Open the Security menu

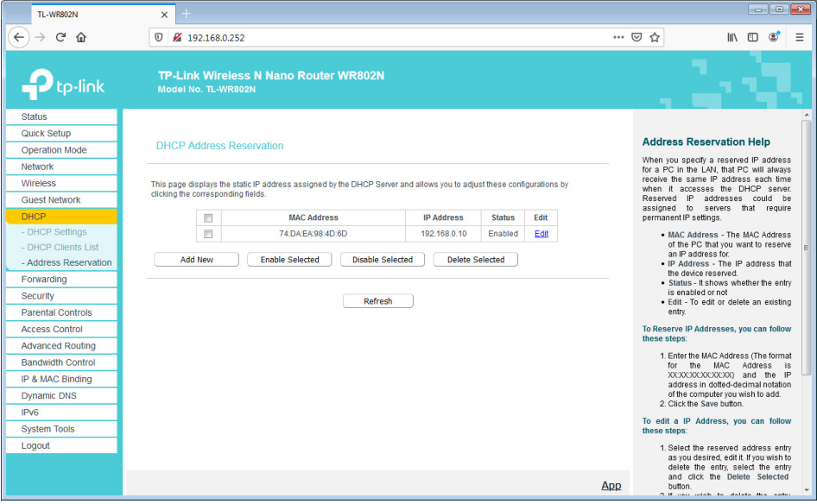point(61,296)
